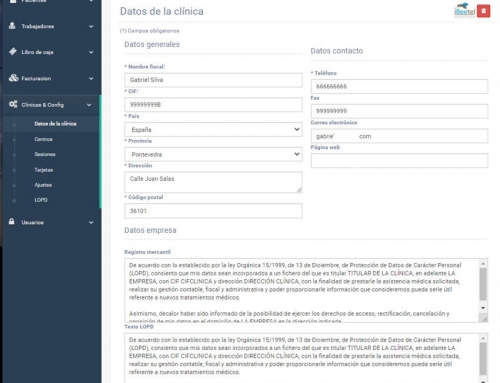Expand the Trabajadores menu chevron

pyautogui.click(x=91, y=26)
